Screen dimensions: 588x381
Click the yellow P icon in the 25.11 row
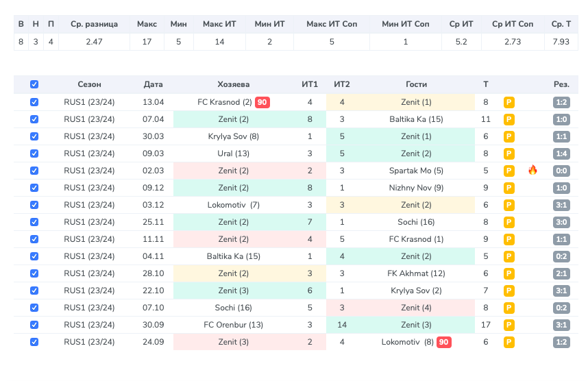click(509, 223)
